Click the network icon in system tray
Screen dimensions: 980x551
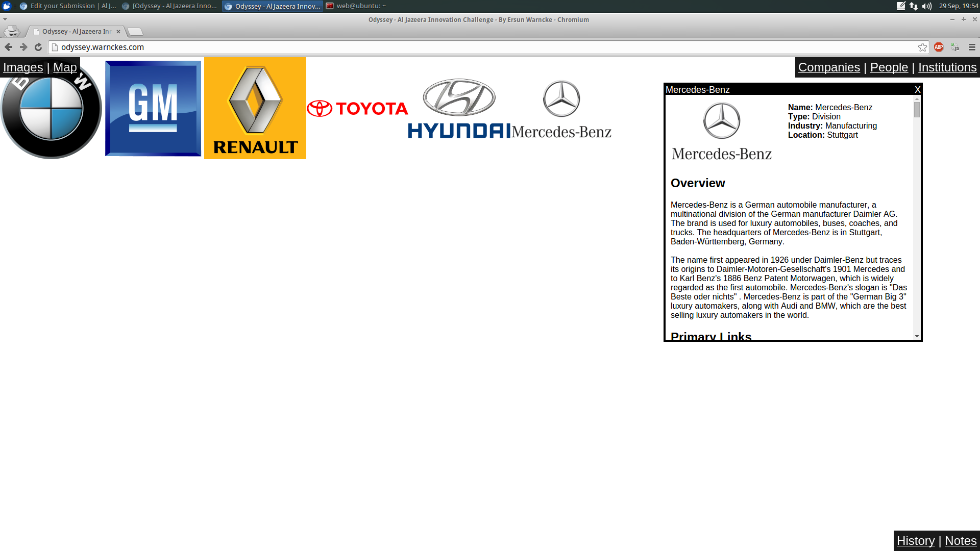(914, 6)
